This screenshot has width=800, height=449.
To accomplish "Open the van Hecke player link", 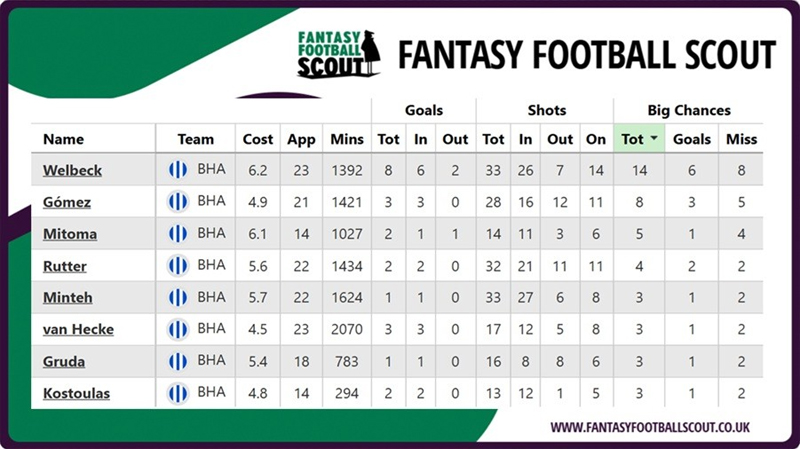I will (77, 330).
